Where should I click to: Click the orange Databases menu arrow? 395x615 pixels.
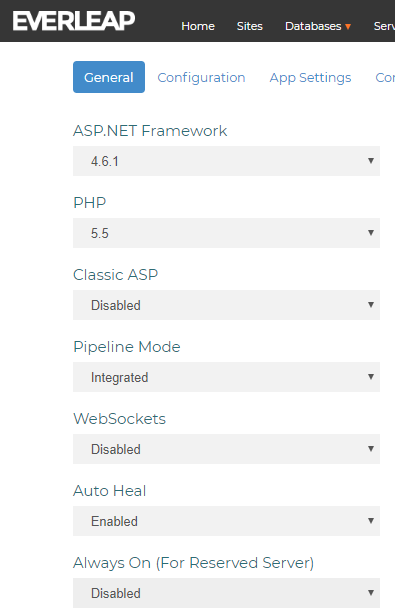click(x=348, y=27)
